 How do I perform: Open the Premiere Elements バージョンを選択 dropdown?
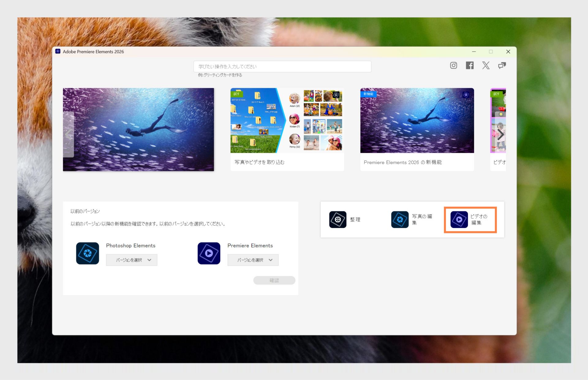click(x=252, y=260)
